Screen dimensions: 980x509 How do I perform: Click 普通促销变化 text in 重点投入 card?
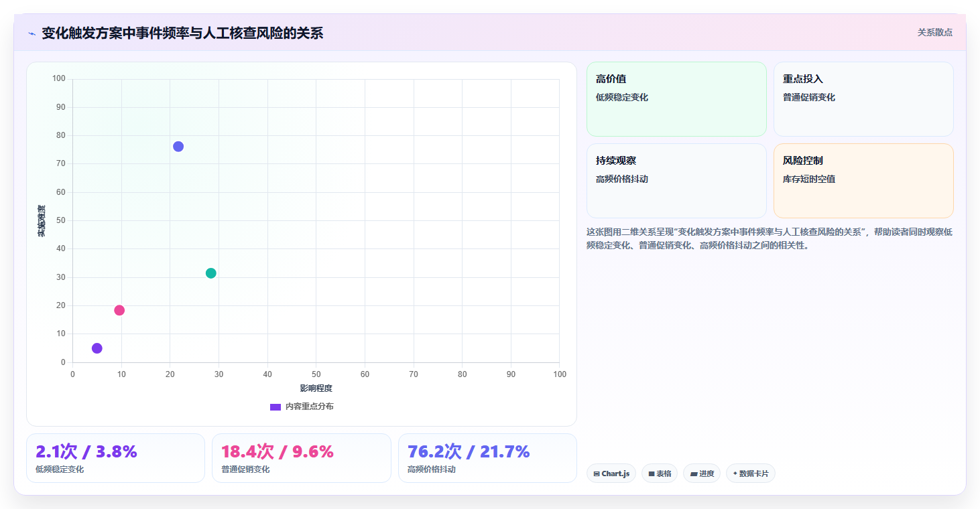pyautogui.click(x=809, y=97)
